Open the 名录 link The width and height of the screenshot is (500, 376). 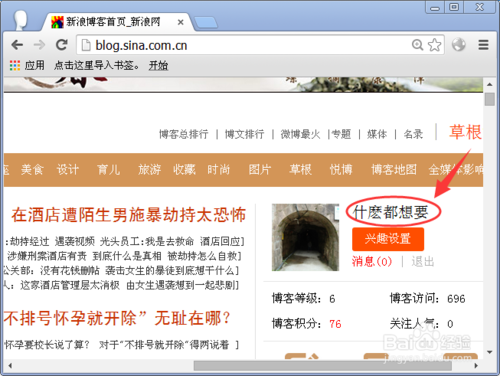click(413, 134)
